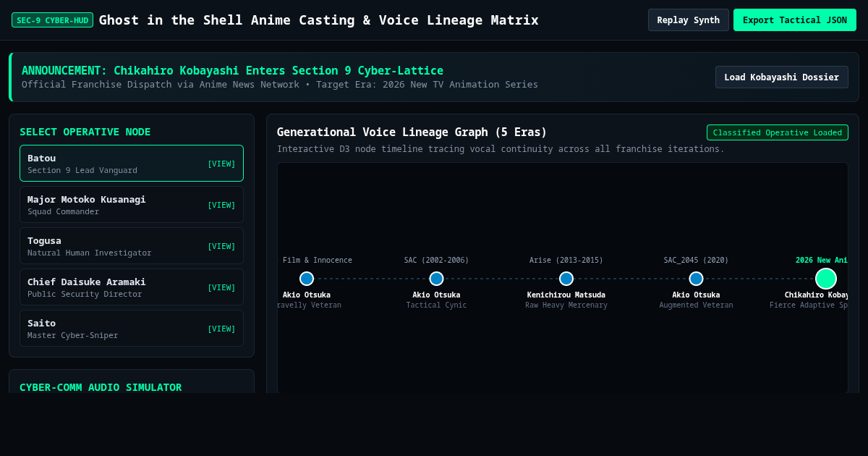868x456 pixels.
Task: Choose the Togusa operative node
Action: (132, 246)
